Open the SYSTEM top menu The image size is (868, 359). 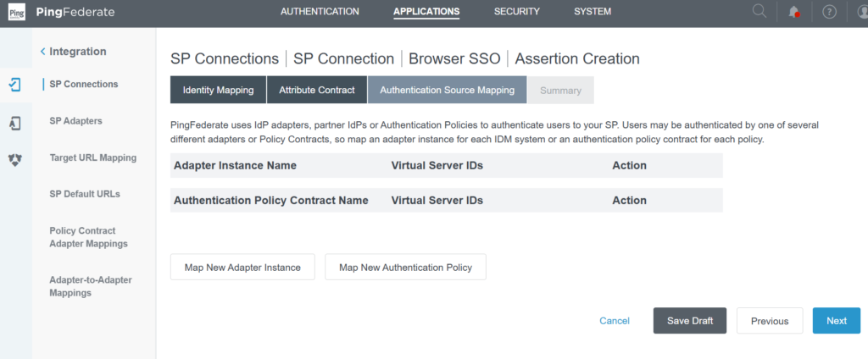click(593, 11)
